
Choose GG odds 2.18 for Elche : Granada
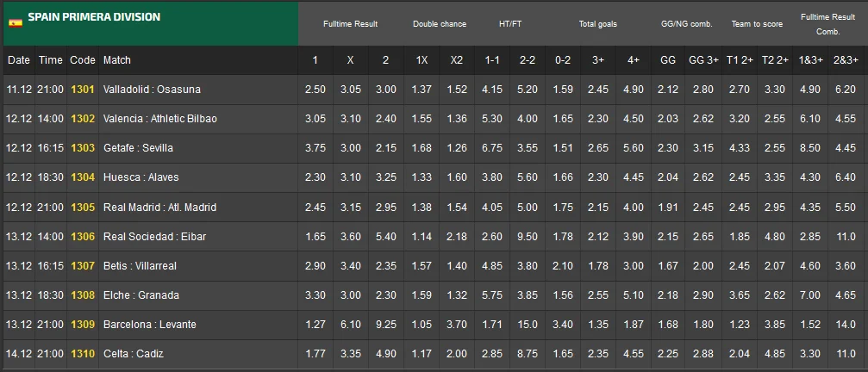point(667,295)
